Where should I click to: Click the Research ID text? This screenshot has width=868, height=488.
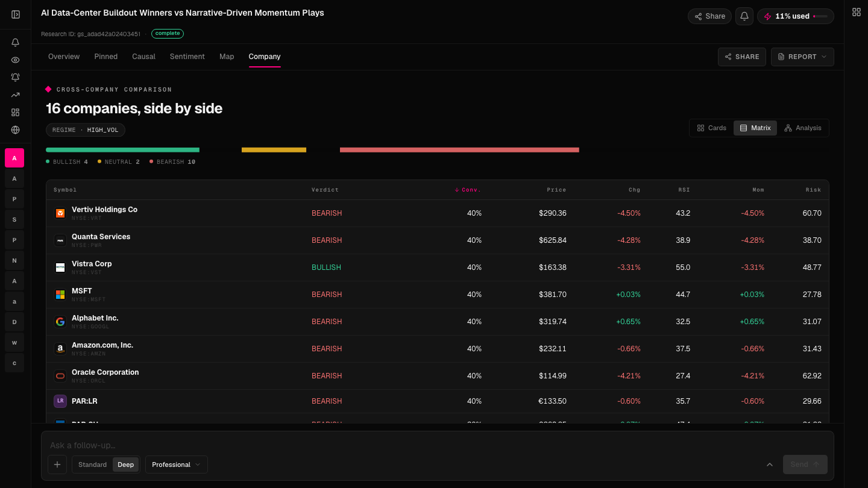coord(90,34)
